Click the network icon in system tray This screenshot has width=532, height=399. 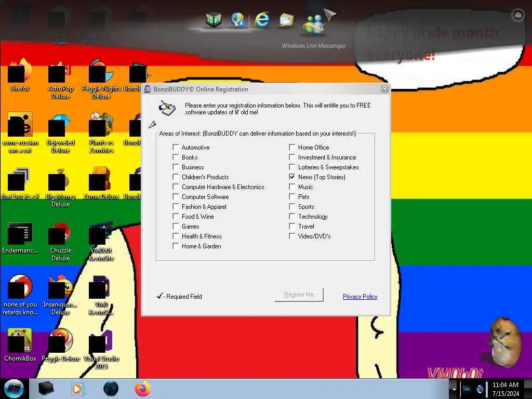(467, 389)
